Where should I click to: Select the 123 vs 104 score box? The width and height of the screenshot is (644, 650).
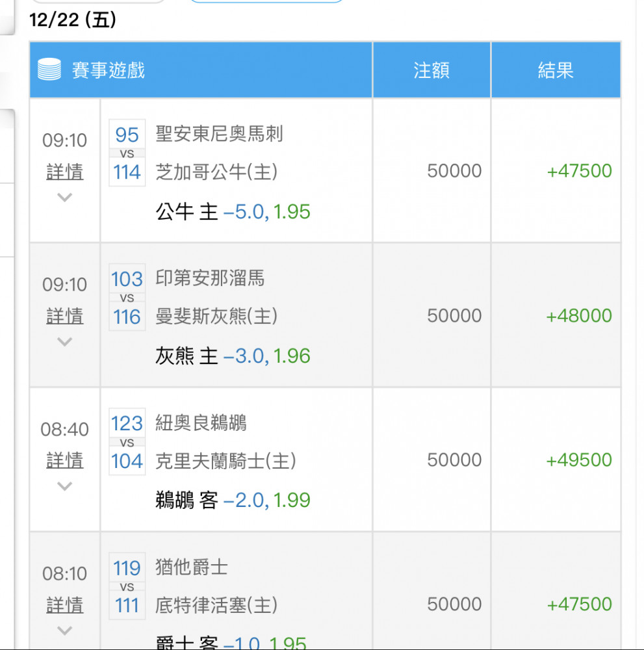point(127,441)
